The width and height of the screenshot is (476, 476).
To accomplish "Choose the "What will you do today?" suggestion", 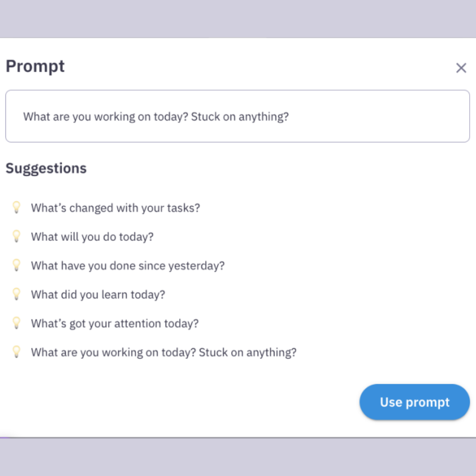I will (x=92, y=237).
